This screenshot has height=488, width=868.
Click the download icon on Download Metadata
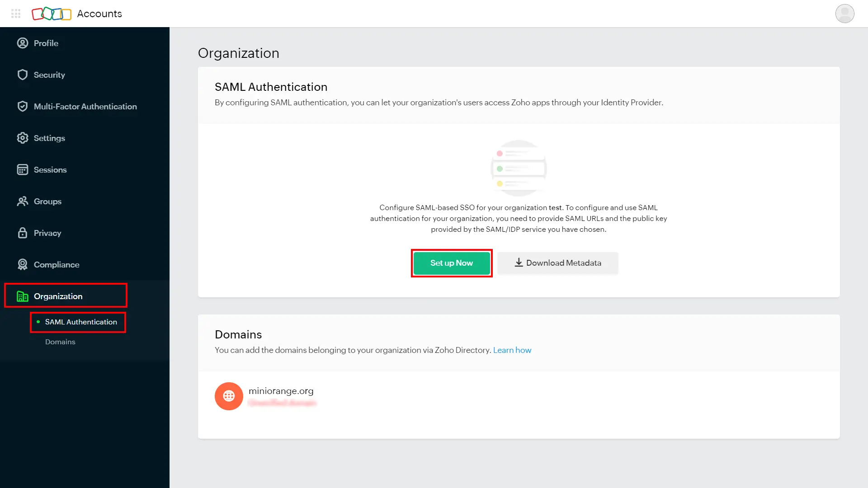518,263
